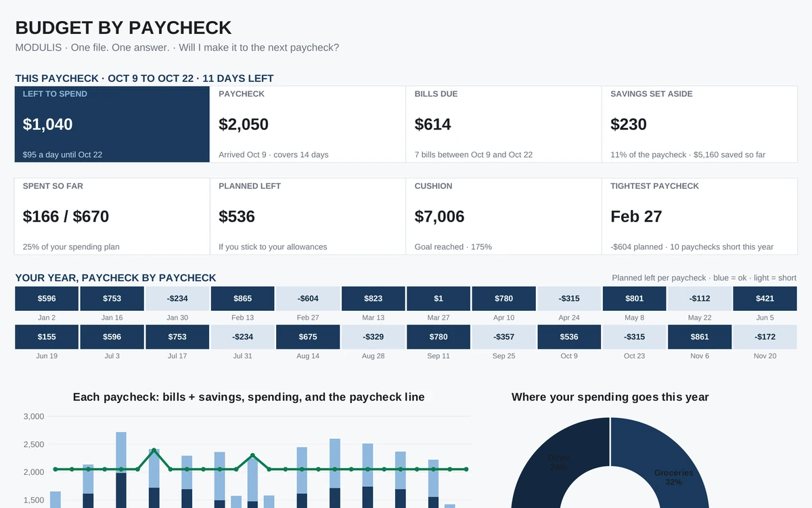Select the Jan 2 paycheck cell $596
The image size is (812, 508).
(47, 299)
